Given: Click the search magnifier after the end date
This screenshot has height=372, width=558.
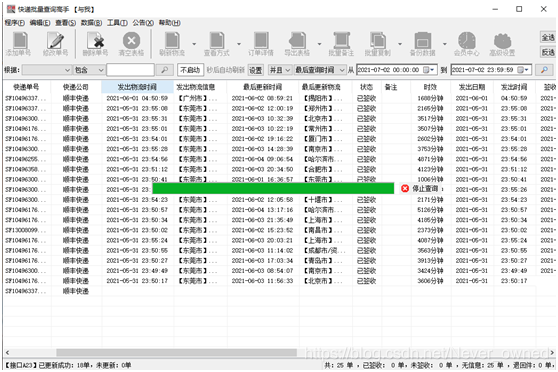Looking at the screenshot, I should pyautogui.click(x=544, y=70).
